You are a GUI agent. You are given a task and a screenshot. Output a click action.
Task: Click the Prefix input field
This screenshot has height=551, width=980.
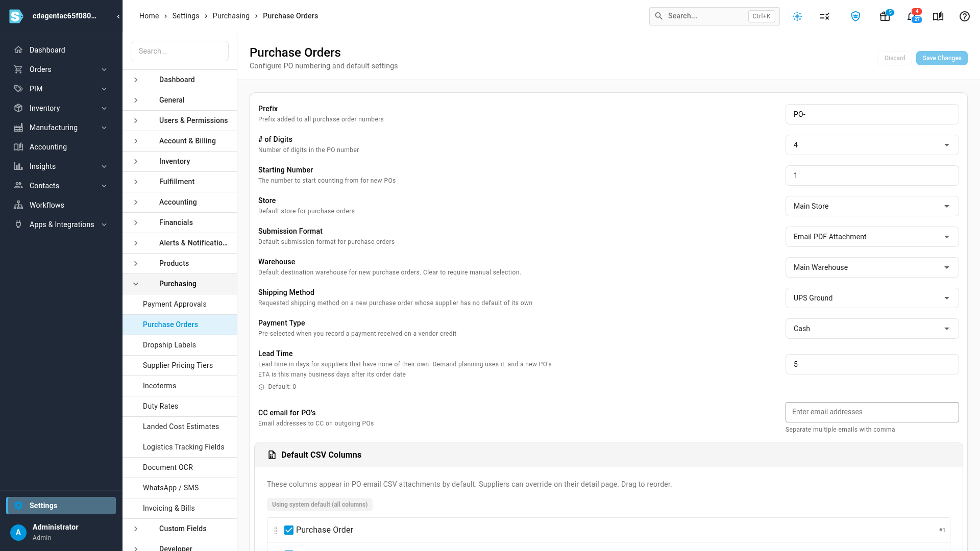pos(872,114)
